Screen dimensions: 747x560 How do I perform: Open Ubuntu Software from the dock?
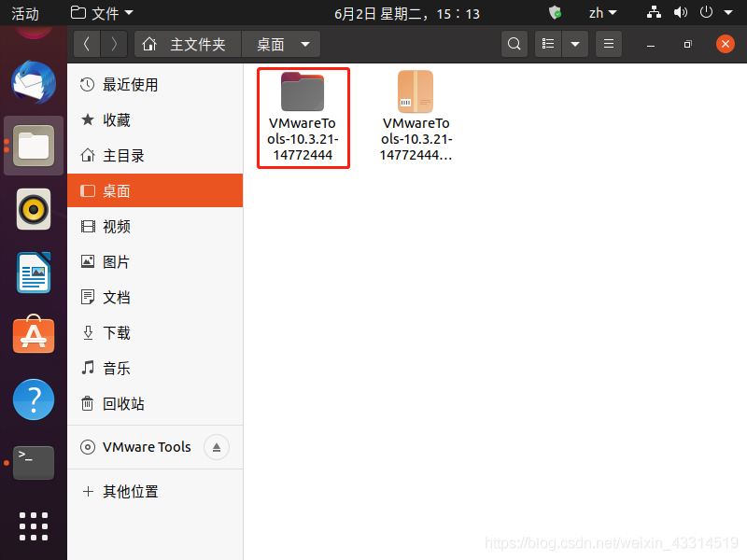pyautogui.click(x=34, y=335)
